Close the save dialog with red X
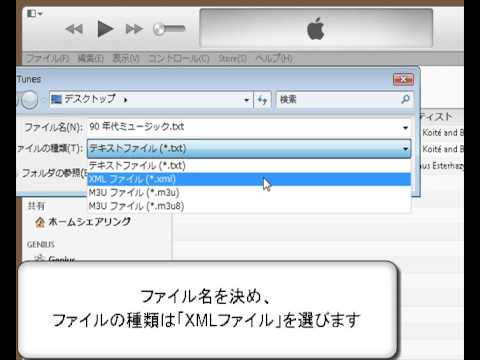 pos(403,80)
